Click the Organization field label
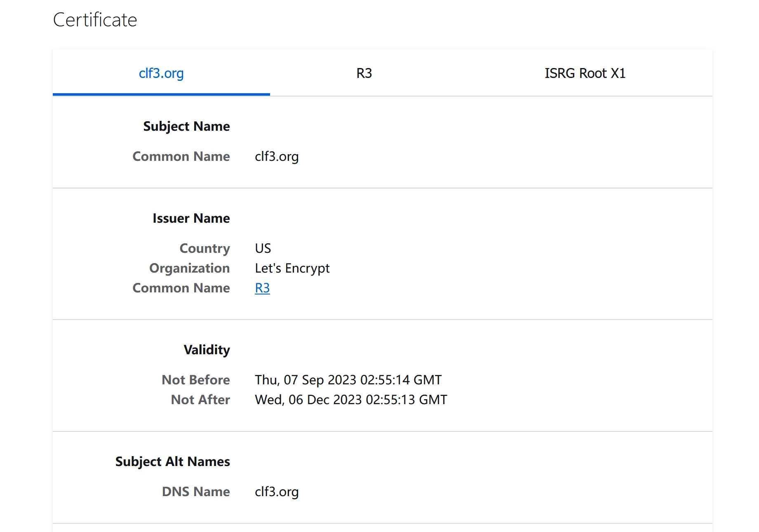This screenshot has height=532, width=759. [189, 268]
